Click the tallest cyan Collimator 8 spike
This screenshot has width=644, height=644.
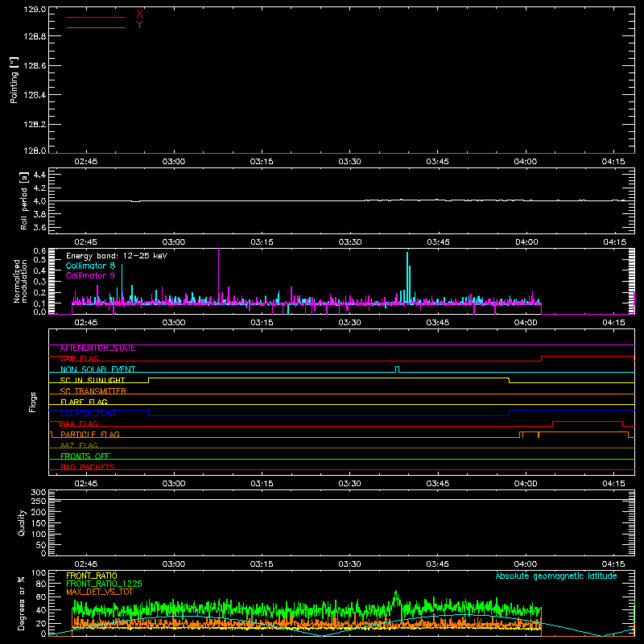tap(407, 277)
